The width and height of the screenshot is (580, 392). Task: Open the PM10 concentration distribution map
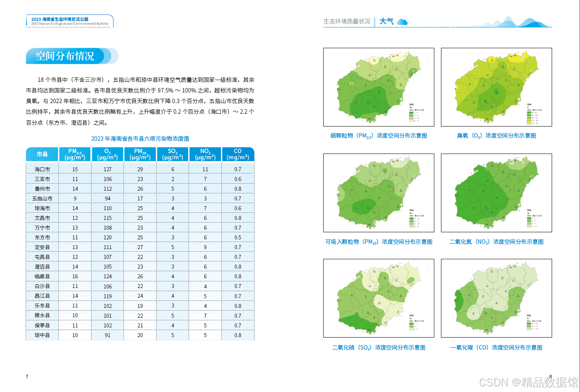pyautogui.click(x=379, y=193)
